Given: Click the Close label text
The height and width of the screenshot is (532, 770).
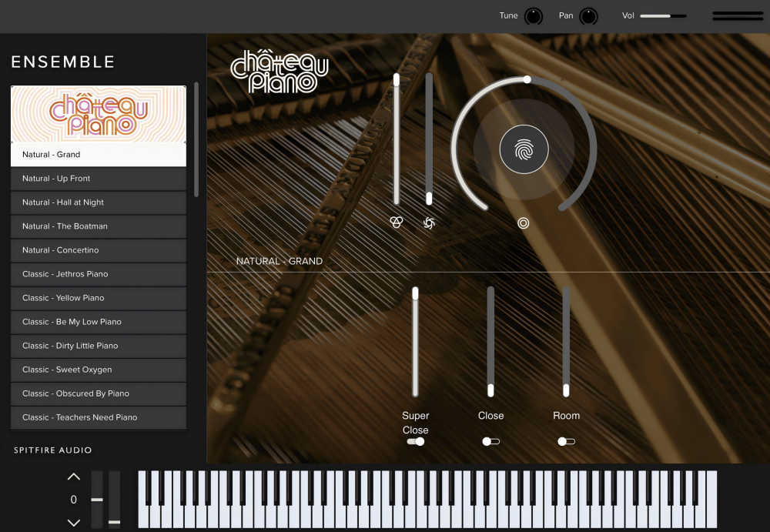Looking at the screenshot, I should point(490,416).
